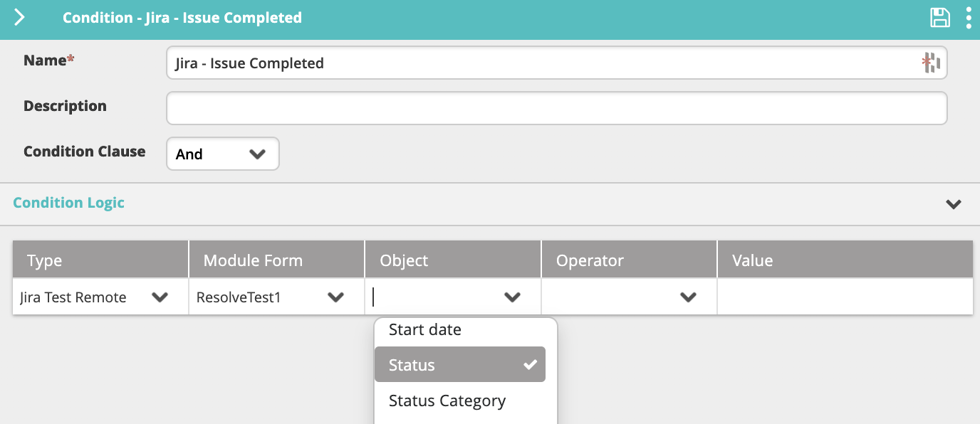Open the ResolveTest1 module form dropdown

pos(277,297)
